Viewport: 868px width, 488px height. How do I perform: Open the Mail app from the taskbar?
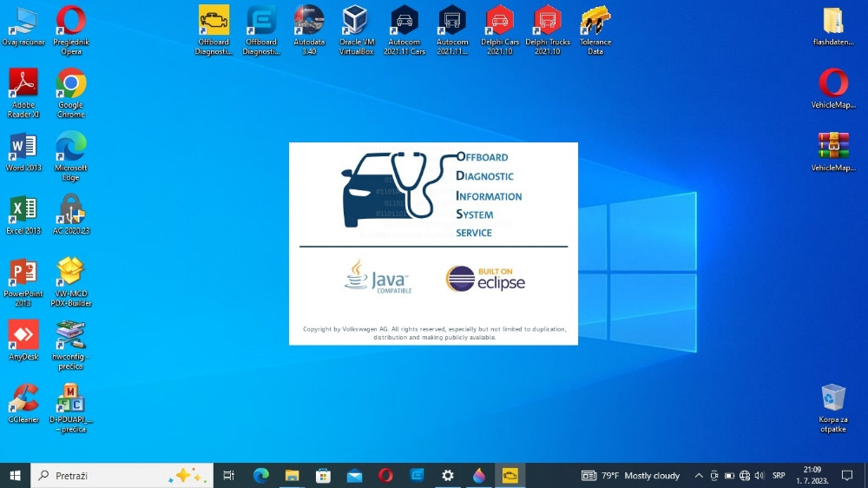pos(354,475)
